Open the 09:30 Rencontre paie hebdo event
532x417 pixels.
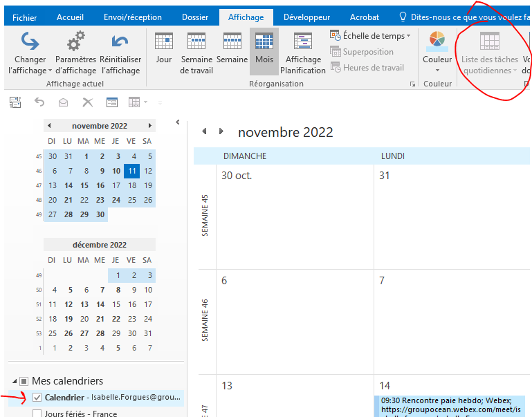point(451,406)
